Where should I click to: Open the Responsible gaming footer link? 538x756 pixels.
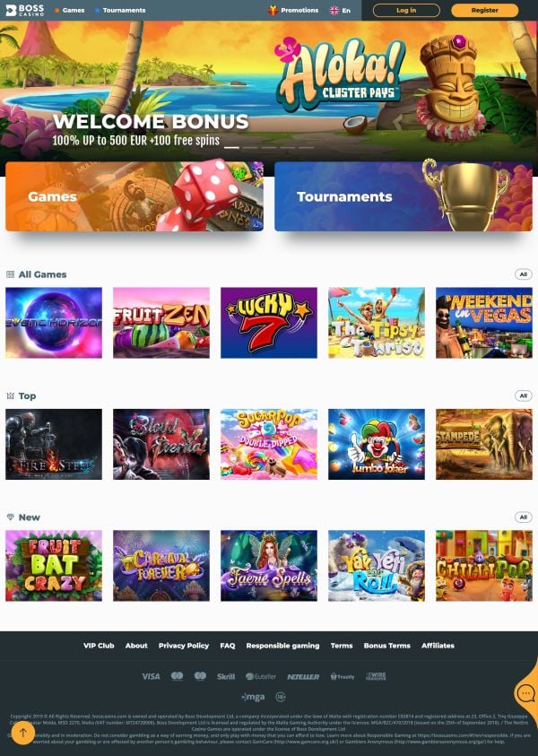point(283,646)
